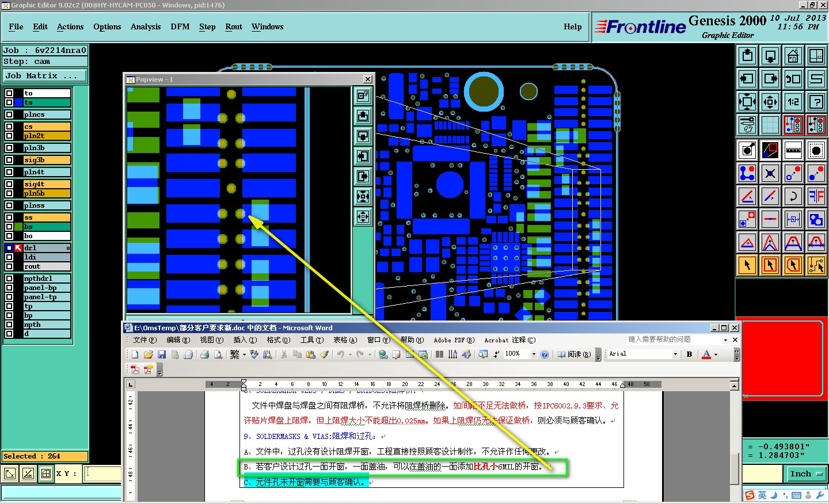Click the font color A swatch
829x504 pixels.
[x=706, y=354]
